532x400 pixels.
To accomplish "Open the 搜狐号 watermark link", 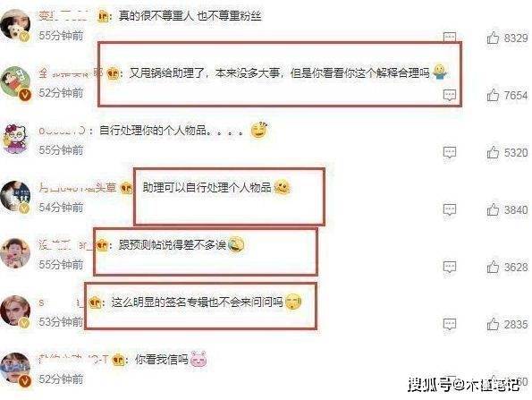I will 463,385.
